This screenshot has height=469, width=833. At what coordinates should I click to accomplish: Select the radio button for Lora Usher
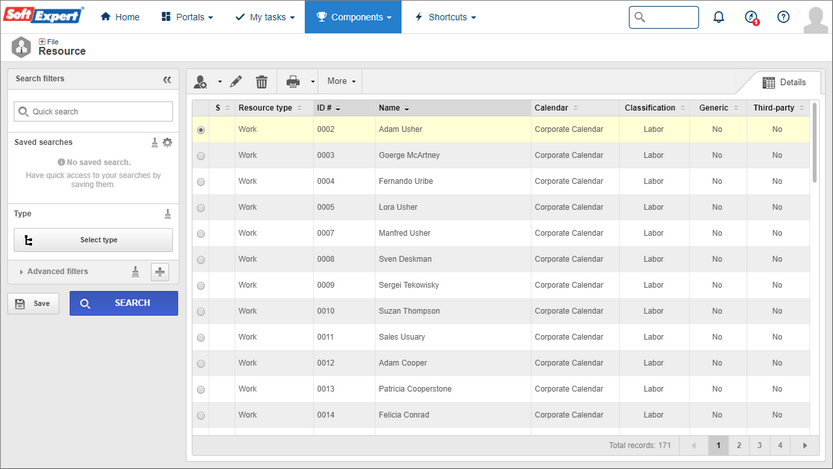click(x=201, y=208)
